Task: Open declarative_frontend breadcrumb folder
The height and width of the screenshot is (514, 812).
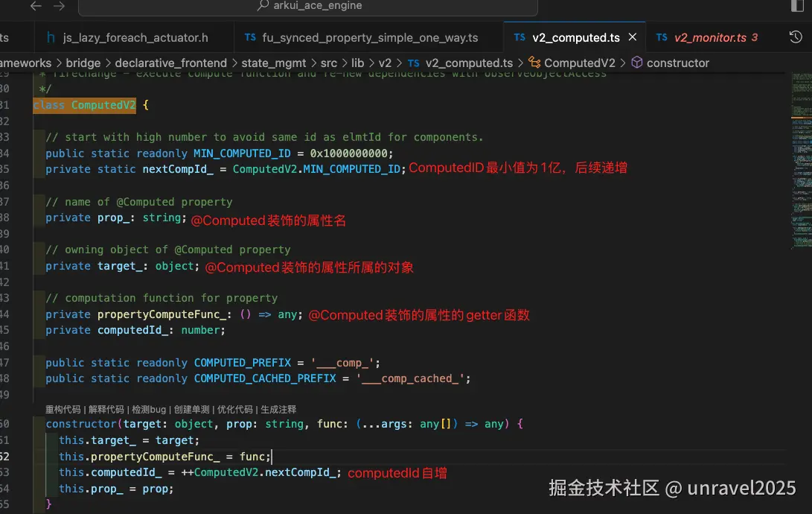Action: 171,63
